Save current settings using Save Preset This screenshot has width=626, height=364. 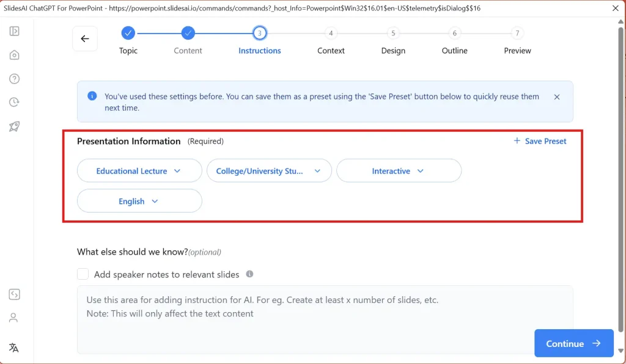pyautogui.click(x=539, y=141)
